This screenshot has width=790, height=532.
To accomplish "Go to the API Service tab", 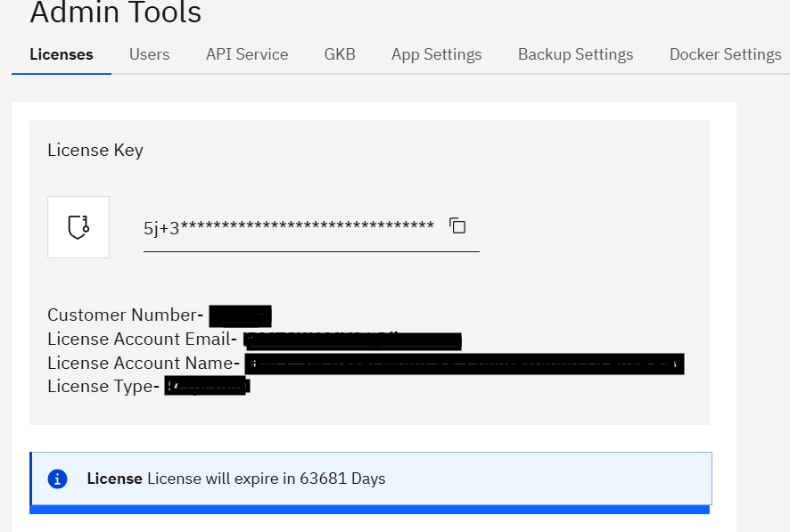I will tap(247, 54).
